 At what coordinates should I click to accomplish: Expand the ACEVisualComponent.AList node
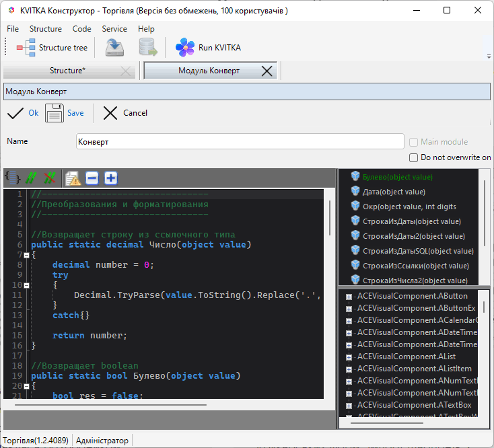(349, 357)
